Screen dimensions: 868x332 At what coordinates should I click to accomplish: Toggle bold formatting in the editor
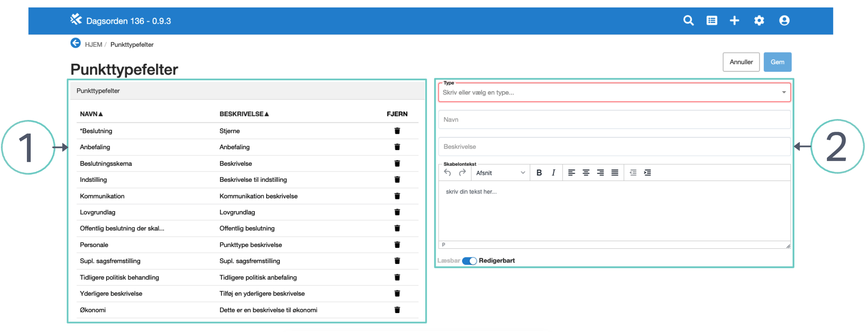[x=539, y=173]
